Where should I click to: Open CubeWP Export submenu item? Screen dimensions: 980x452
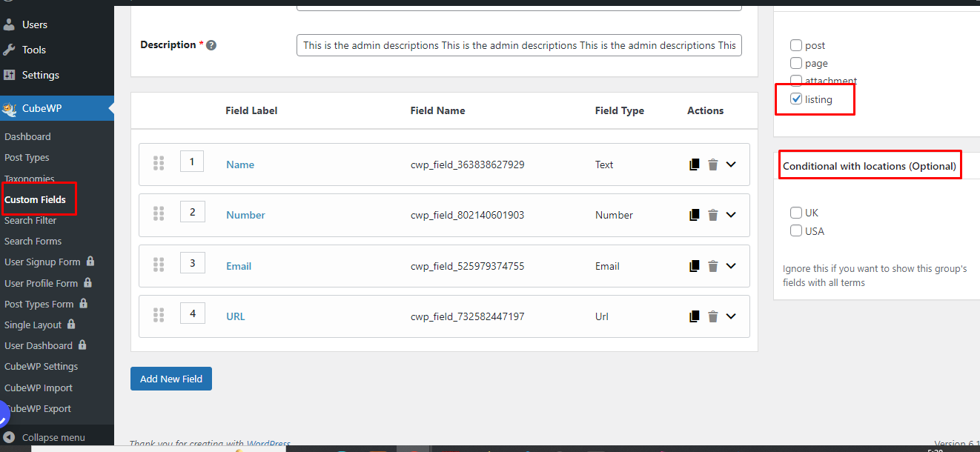coord(38,408)
